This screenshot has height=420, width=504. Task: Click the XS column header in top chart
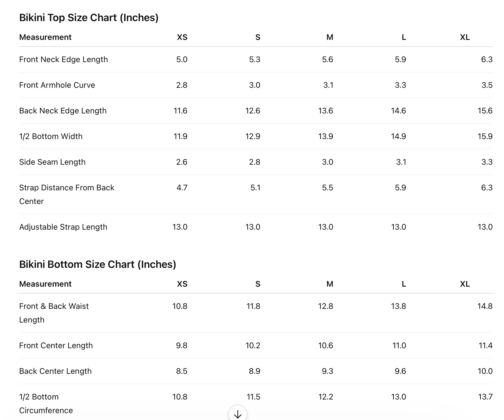182,37
